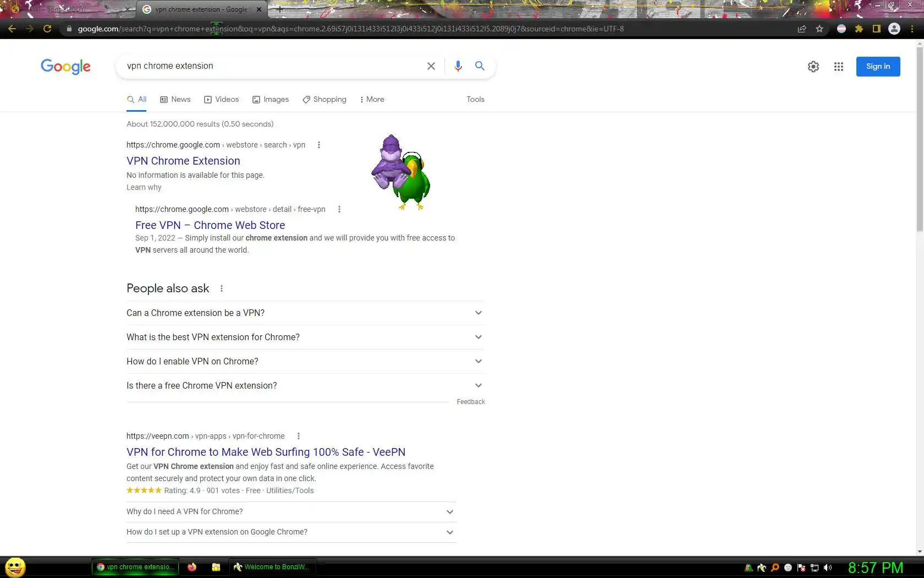
Task: Click the Google logo
Action: pyautogui.click(x=65, y=67)
